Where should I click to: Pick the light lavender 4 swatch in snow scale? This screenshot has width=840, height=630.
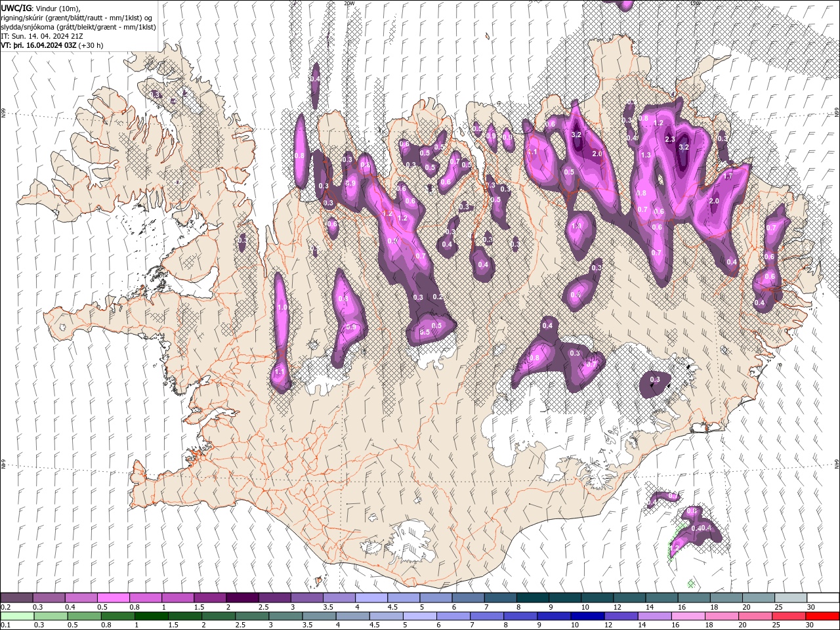click(x=371, y=598)
